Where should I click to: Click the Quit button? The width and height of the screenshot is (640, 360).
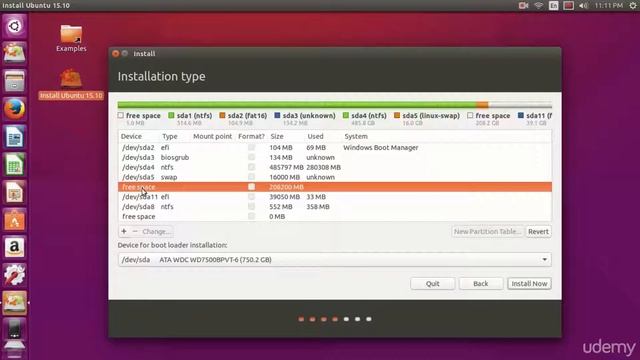(433, 284)
